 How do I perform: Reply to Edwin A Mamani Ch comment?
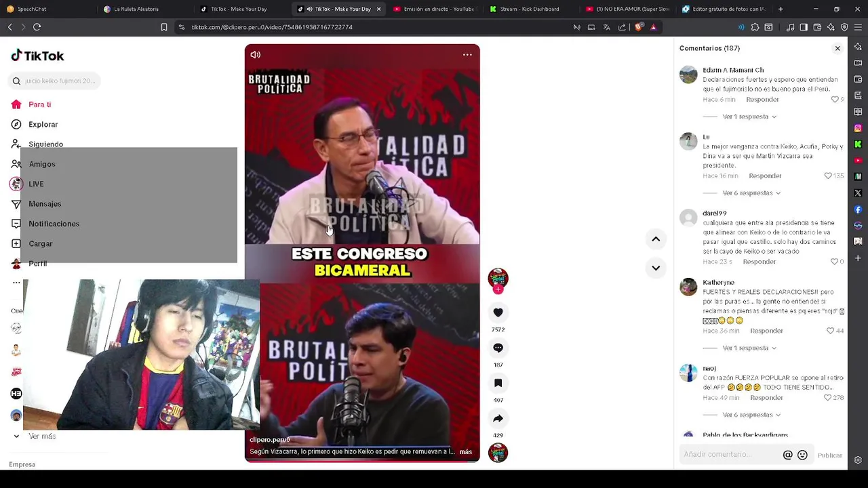[762, 100]
